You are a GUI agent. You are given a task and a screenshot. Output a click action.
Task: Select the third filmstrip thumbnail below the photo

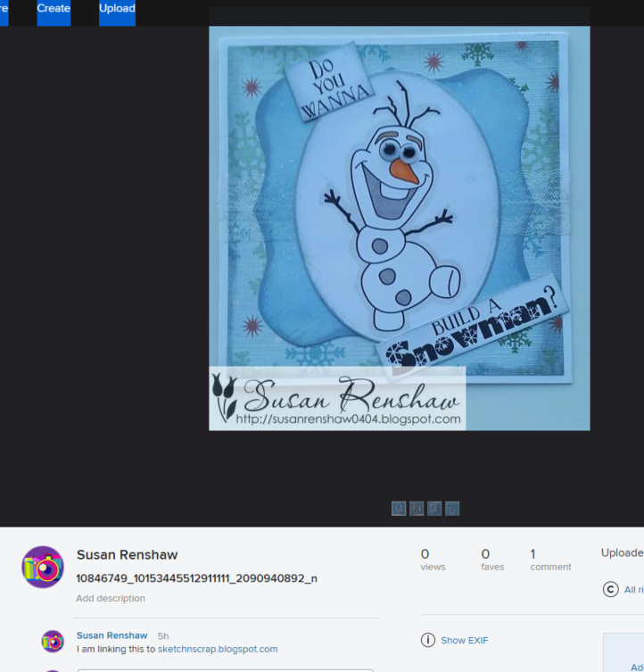click(x=434, y=509)
